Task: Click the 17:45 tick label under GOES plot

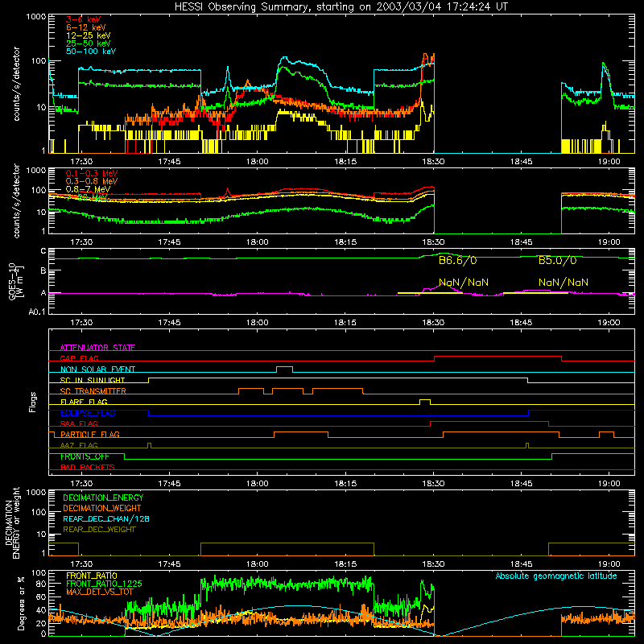Action: 169,323
